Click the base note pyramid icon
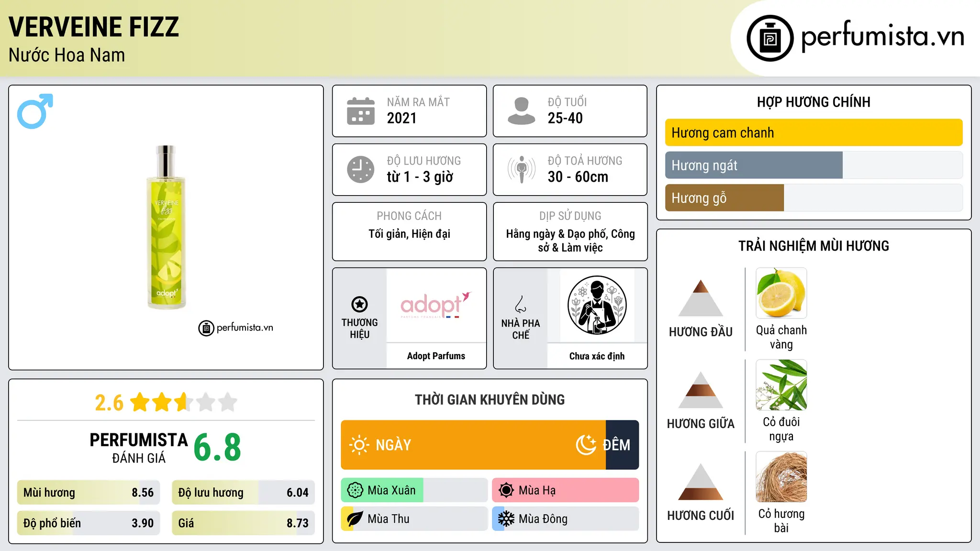Viewport: 980px width, 551px height. 701,482
